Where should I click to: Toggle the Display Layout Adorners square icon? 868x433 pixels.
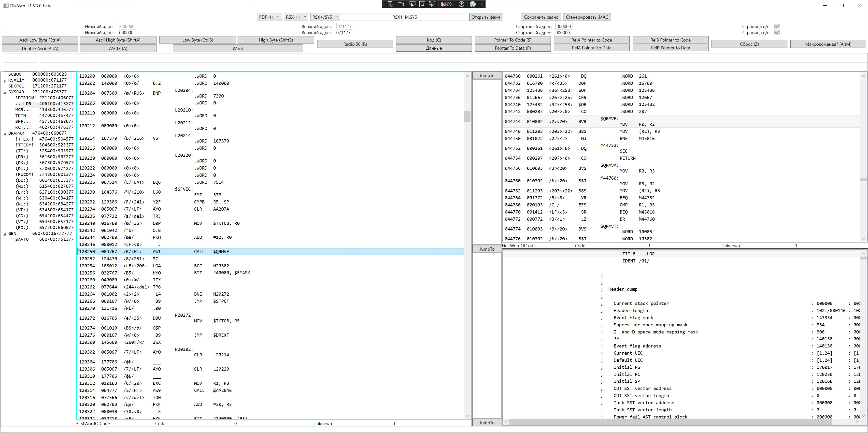422,4
